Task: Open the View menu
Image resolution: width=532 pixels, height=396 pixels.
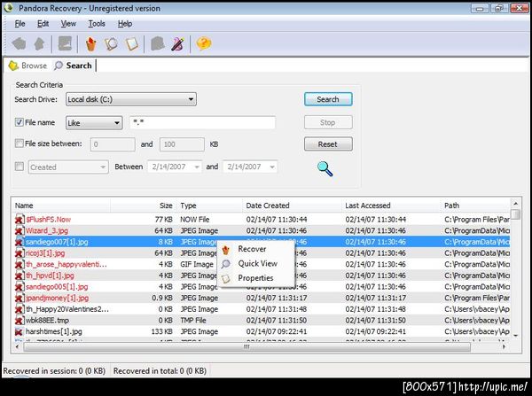Action: pyautogui.click(x=68, y=24)
